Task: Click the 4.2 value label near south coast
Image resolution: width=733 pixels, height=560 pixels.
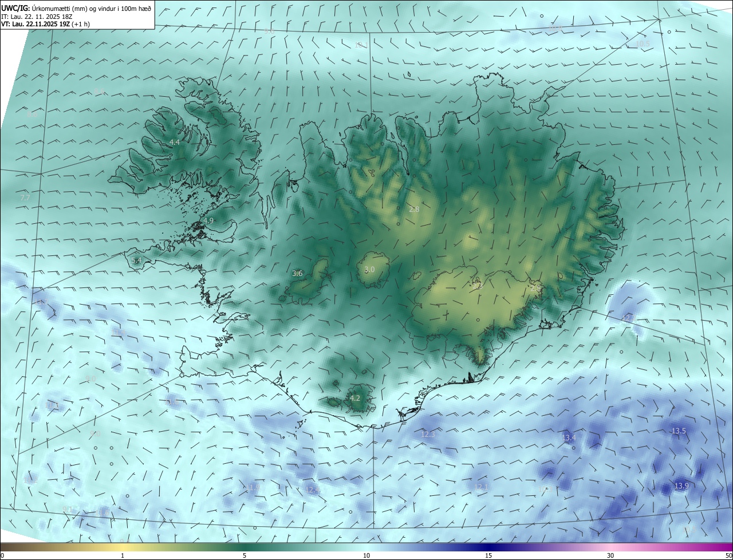Action: (354, 398)
